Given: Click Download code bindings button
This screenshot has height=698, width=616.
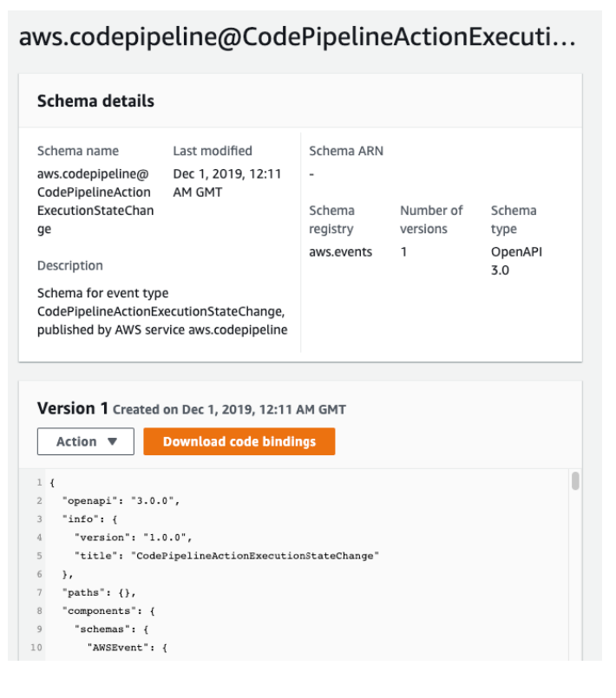Looking at the screenshot, I should tap(239, 441).
